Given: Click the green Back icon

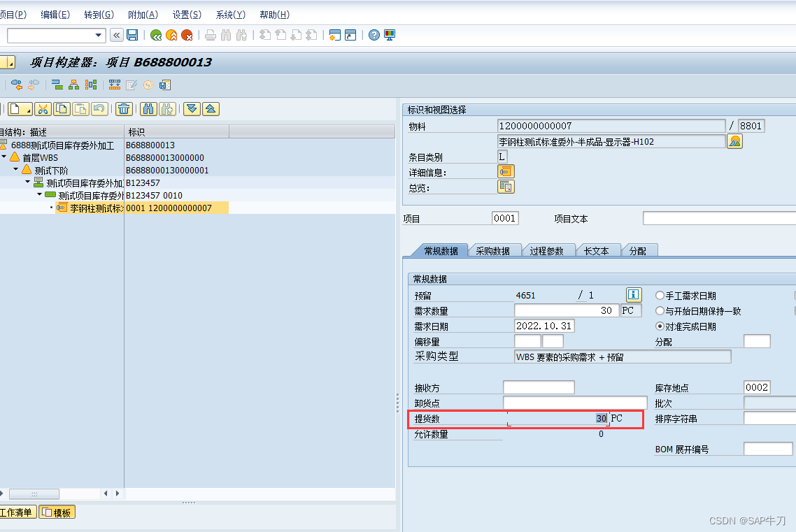Looking at the screenshot, I should pyautogui.click(x=157, y=35).
